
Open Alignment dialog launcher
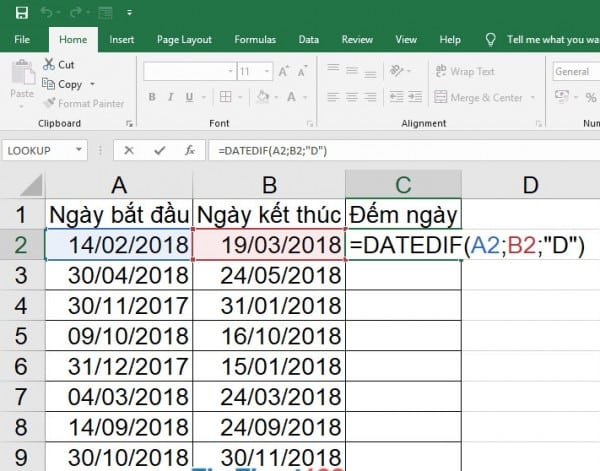[539, 124]
